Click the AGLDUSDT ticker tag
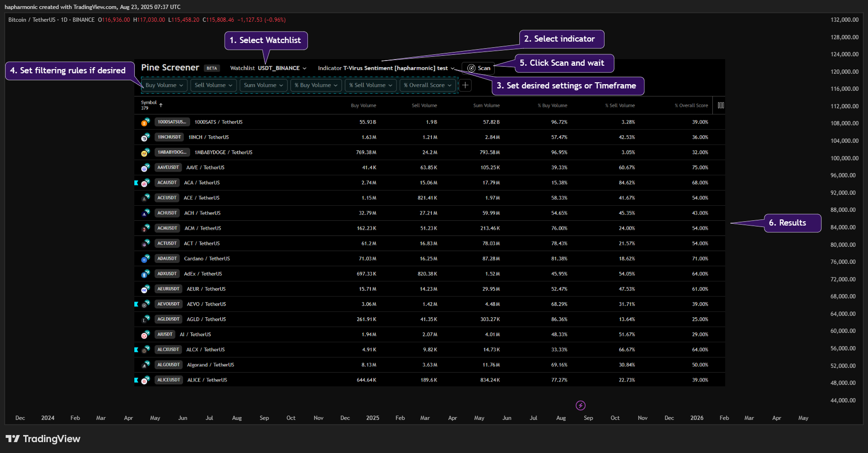868x453 pixels. [168, 319]
